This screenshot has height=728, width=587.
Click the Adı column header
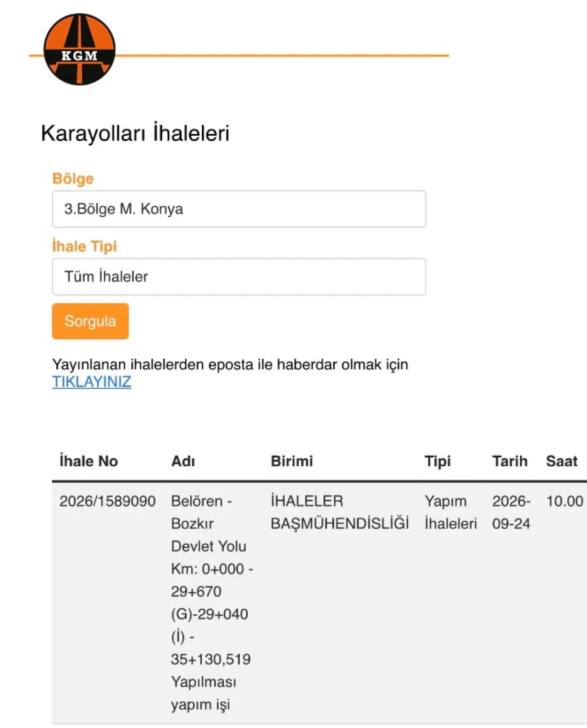(x=183, y=461)
